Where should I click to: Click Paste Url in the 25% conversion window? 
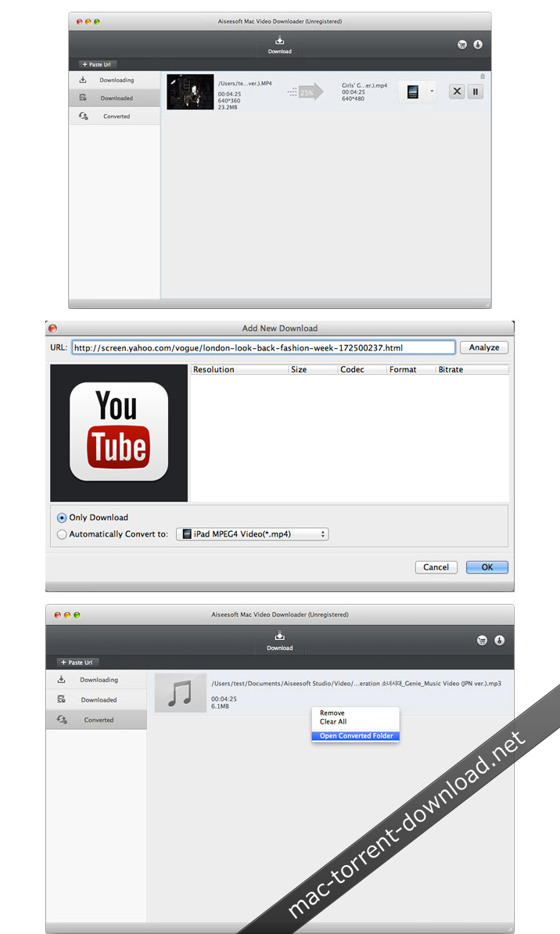tap(97, 64)
